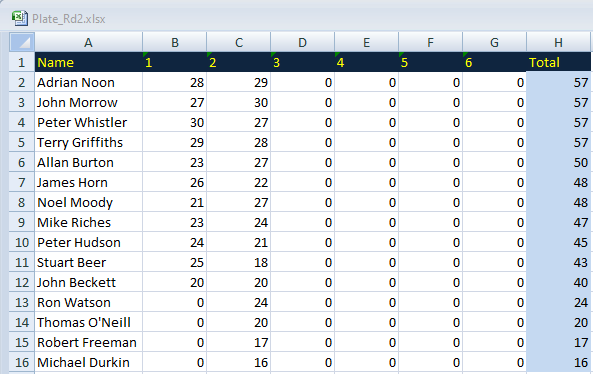Select the Adrian Noon cell
The image size is (593, 374).
click(x=88, y=82)
